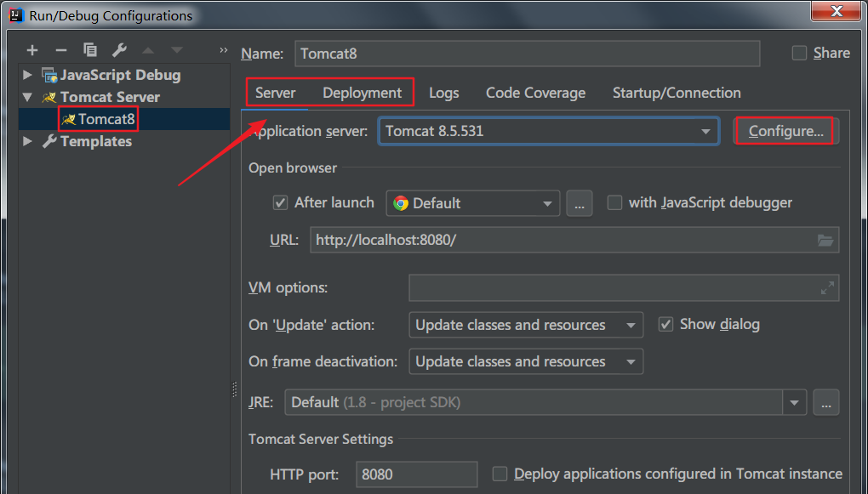The width and height of the screenshot is (868, 494).
Task: Open On 'Update' action dropdown
Action: [526, 325]
